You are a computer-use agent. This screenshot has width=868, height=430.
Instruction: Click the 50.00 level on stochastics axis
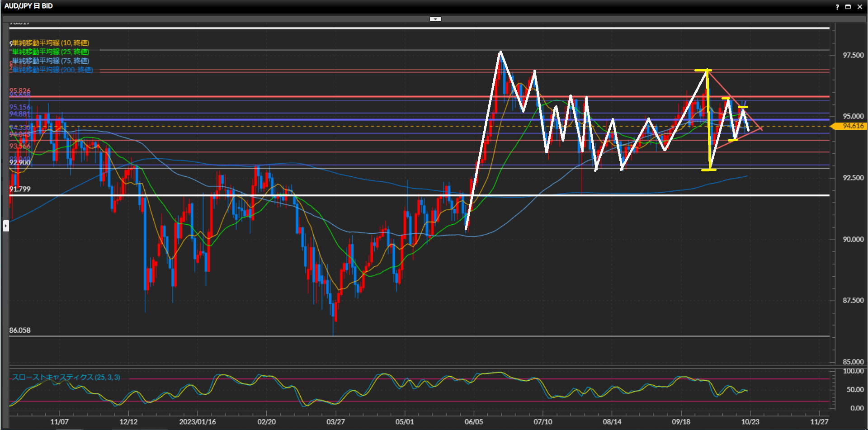click(854, 389)
